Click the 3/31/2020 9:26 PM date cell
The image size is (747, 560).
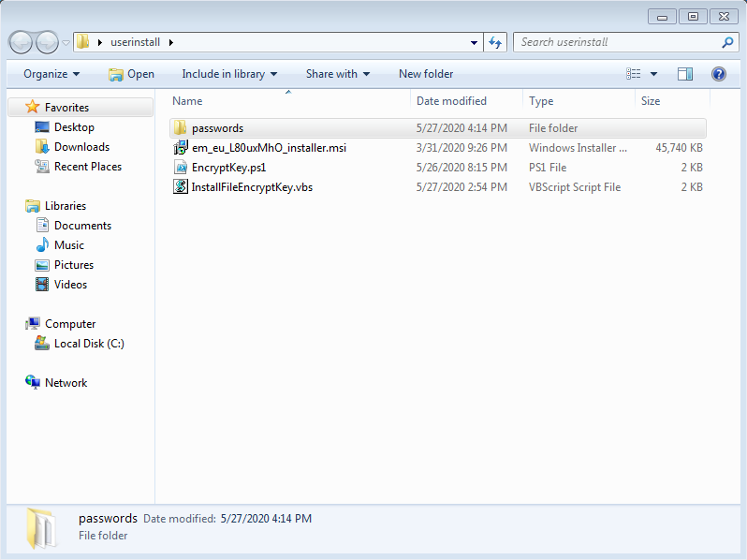tap(461, 148)
